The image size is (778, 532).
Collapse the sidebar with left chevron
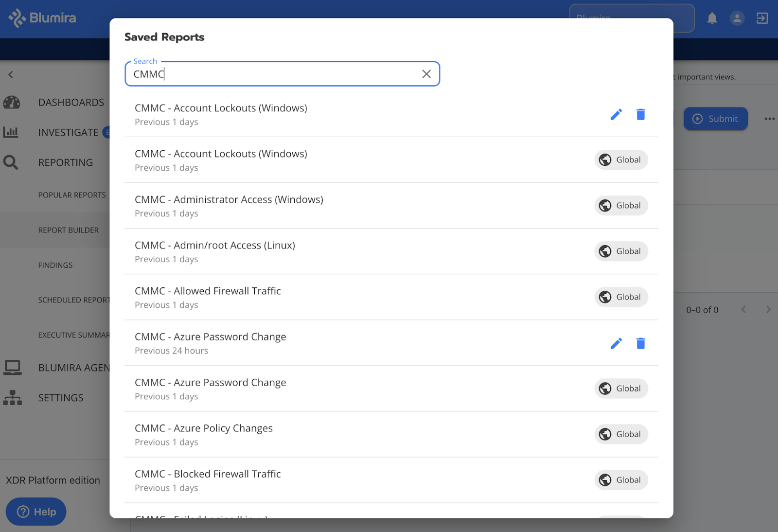tap(11, 74)
